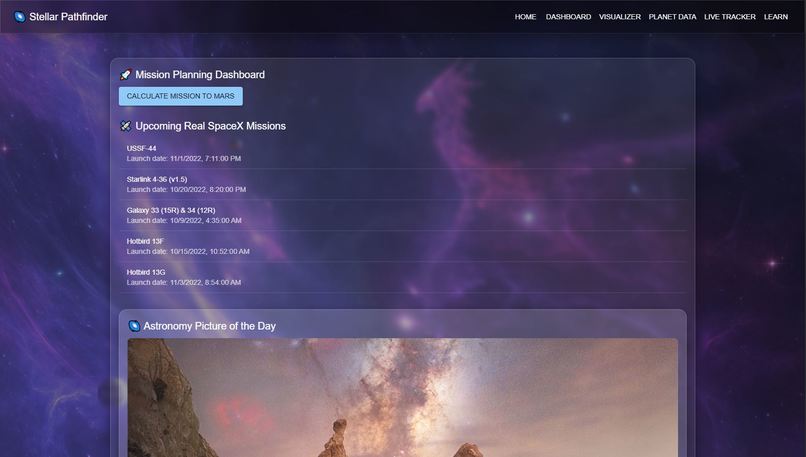Select the Starlink 4-36 (v1.5) mission name
The image size is (806, 457).
click(x=157, y=179)
